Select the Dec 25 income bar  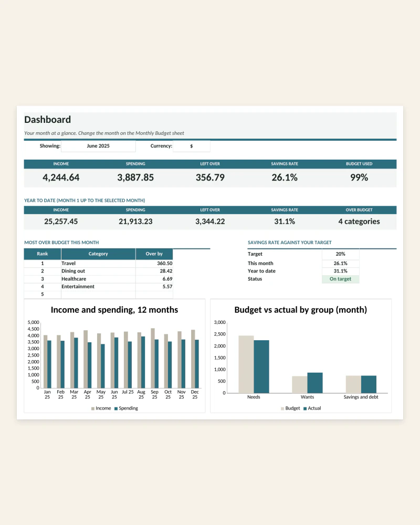point(193,359)
